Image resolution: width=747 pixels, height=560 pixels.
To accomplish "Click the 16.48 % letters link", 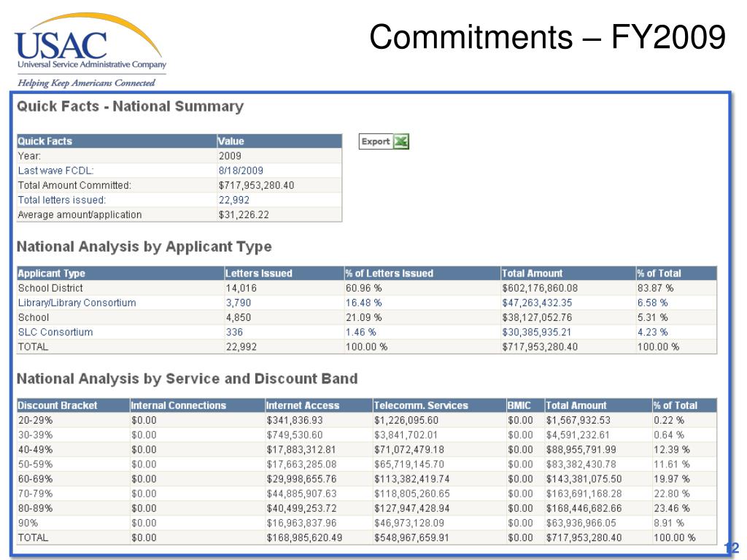I will click(x=363, y=303).
